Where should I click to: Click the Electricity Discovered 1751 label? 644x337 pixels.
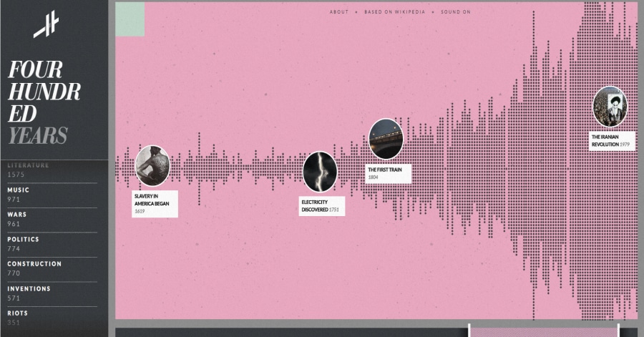[322, 206]
